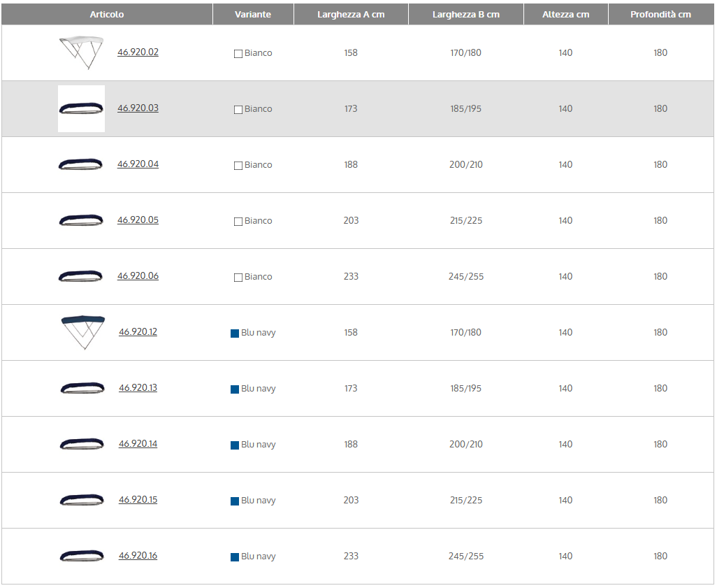Viewport: 717px width, 588px height.
Task: Click the white bimini thumbnail for 46.920.02
Action: tap(81, 52)
